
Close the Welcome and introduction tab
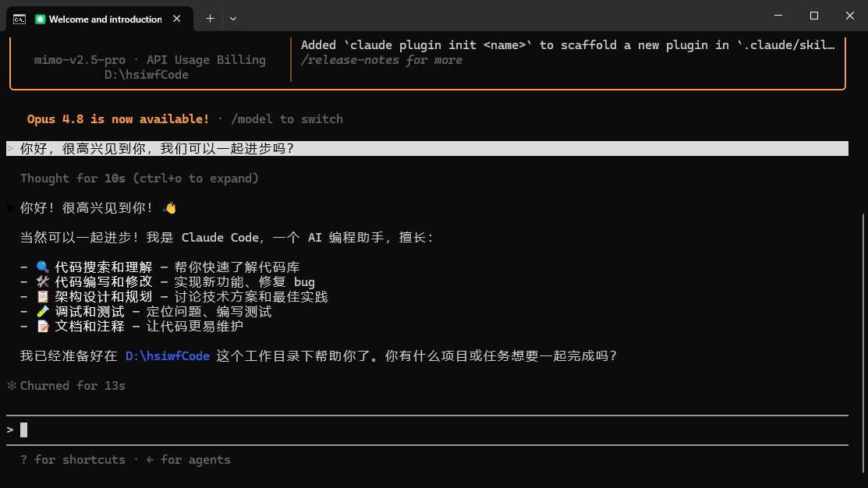pyautogui.click(x=176, y=18)
